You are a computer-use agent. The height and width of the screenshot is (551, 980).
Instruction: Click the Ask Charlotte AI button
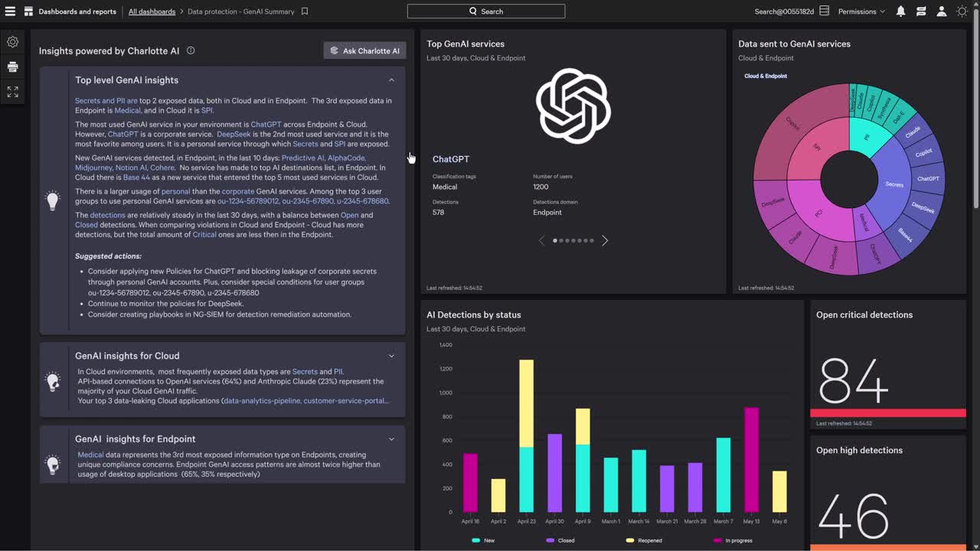tap(364, 51)
